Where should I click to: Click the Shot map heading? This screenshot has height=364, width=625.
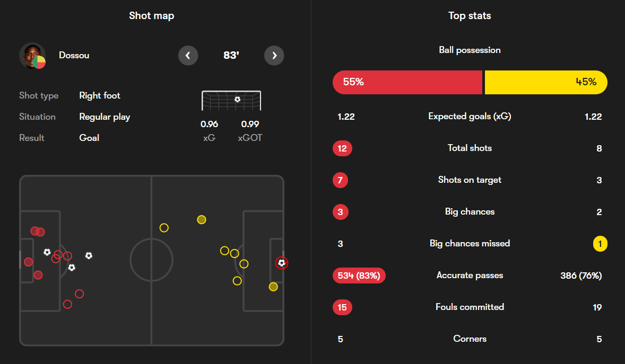pyautogui.click(x=151, y=16)
